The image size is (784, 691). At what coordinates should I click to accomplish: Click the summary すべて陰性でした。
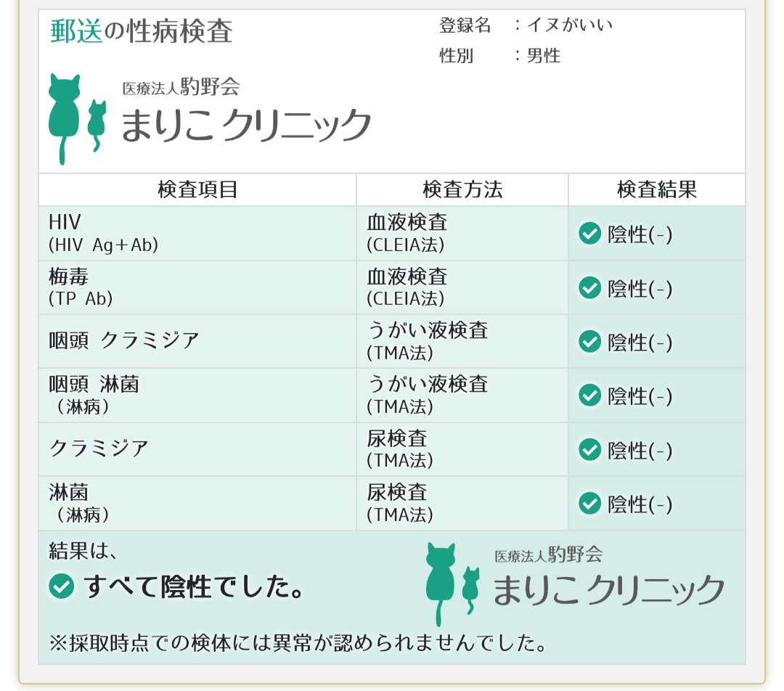click(x=194, y=586)
